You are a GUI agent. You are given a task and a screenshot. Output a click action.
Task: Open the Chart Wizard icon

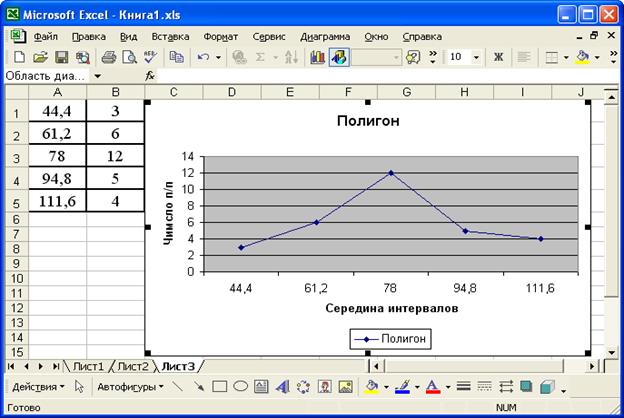[x=318, y=58]
